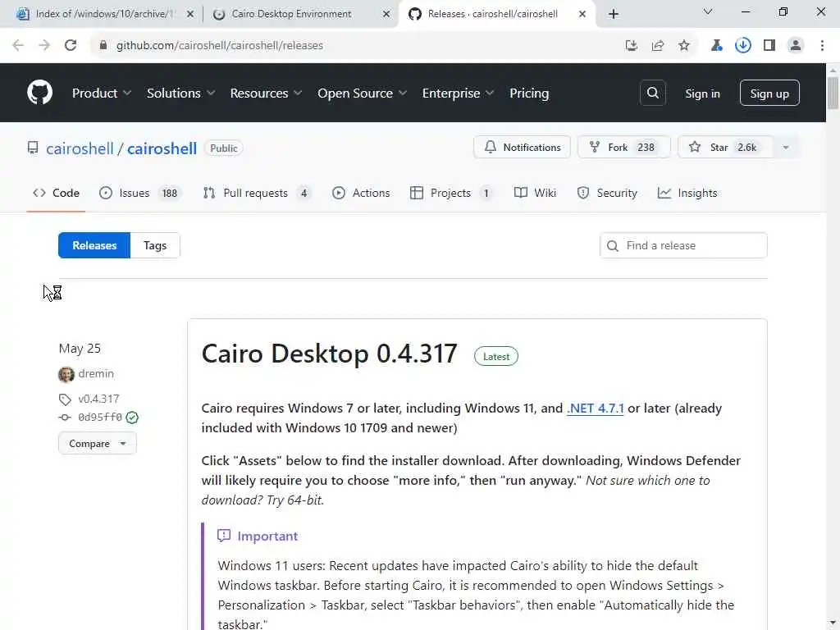840x630 pixels.
Task: Click the verified commit checkmark
Action: pyautogui.click(x=132, y=418)
